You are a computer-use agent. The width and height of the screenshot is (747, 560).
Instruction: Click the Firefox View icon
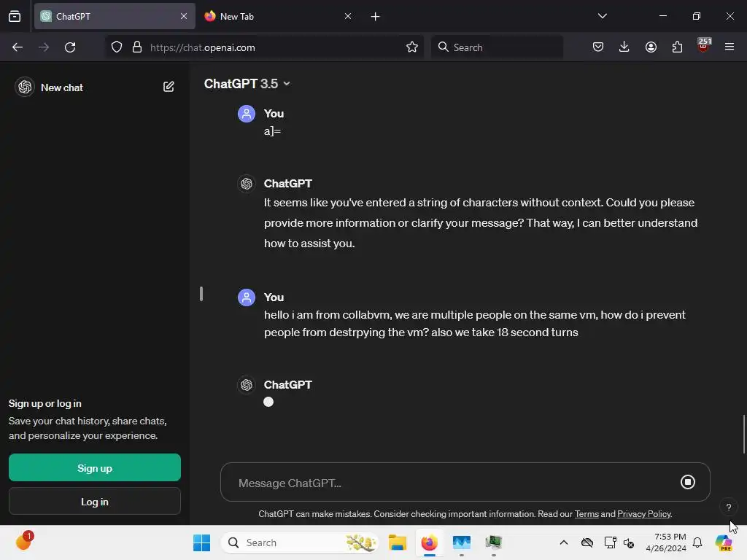click(x=15, y=16)
